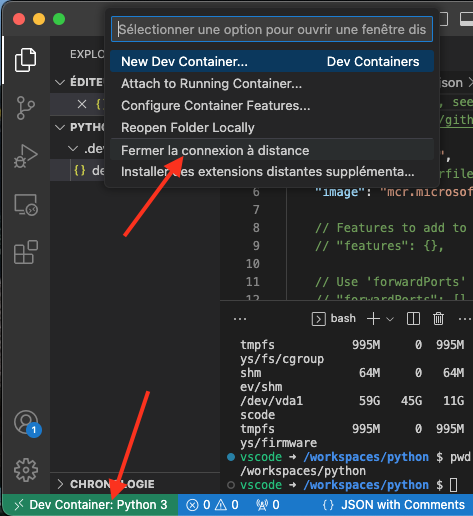Close the open editor with X

[82, 104]
